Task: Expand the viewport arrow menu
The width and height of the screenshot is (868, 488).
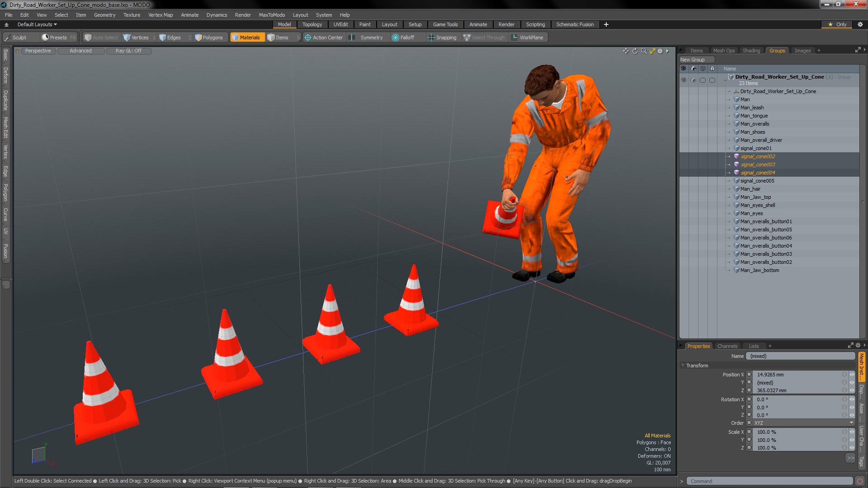Action: (x=667, y=51)
